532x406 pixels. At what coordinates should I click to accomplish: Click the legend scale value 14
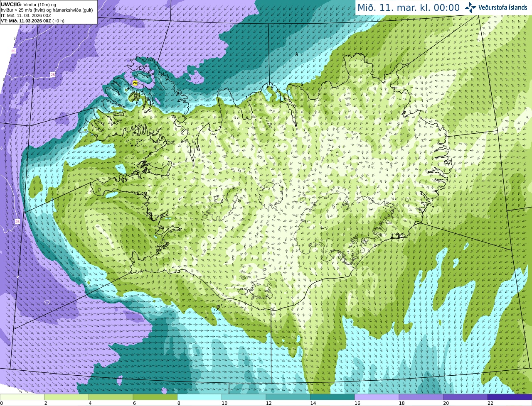point(313,403)
